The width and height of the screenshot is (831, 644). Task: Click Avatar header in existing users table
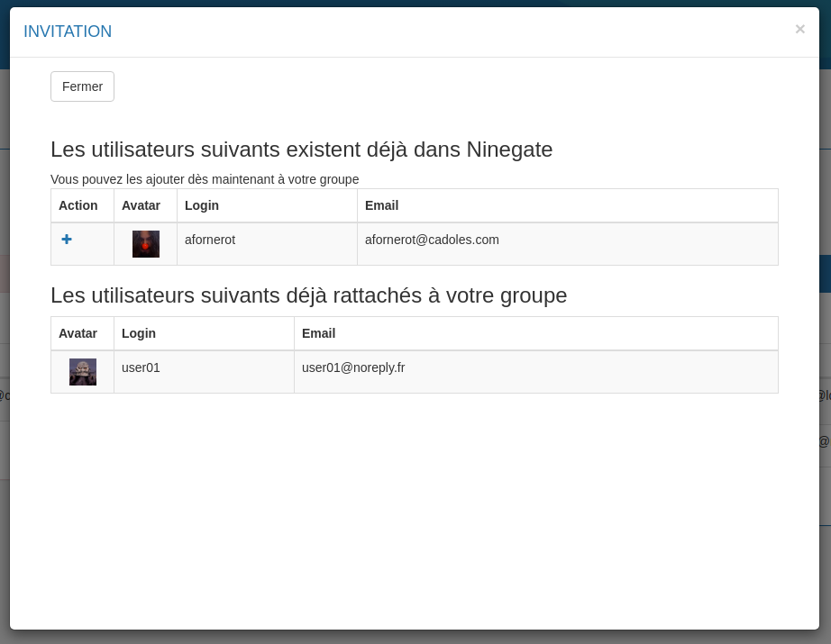141,205
